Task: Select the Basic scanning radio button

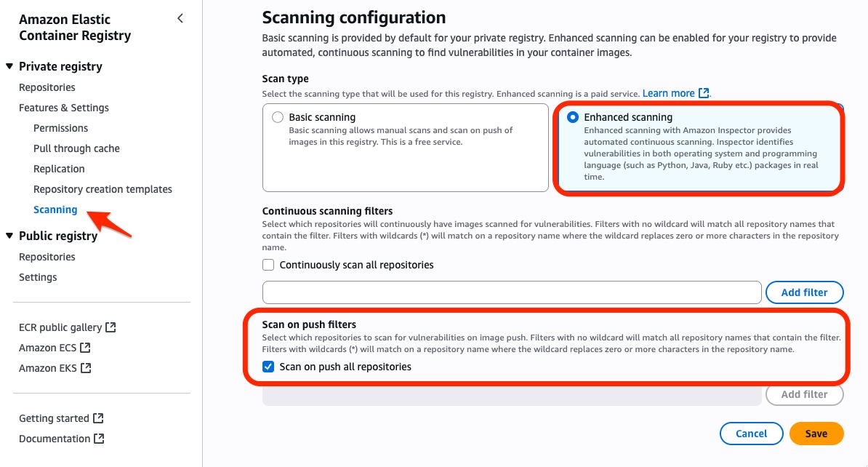Action: point(278,117)
